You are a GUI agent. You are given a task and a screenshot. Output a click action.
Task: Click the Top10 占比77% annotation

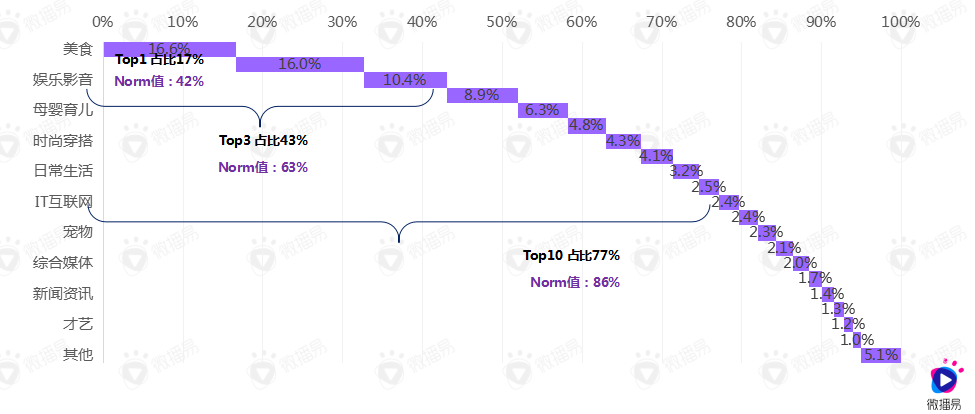[571, 256]
